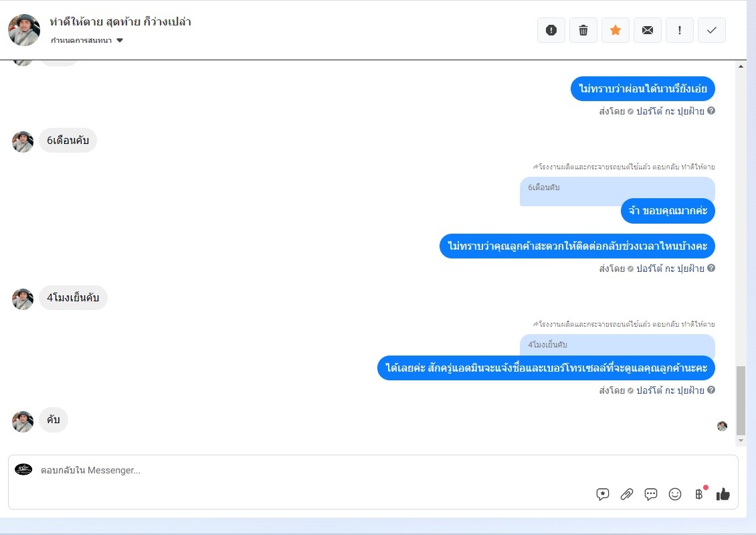Open the chat bubble quick replies icon
Viewport: 756px width, 535px height.
pos(651,494)
